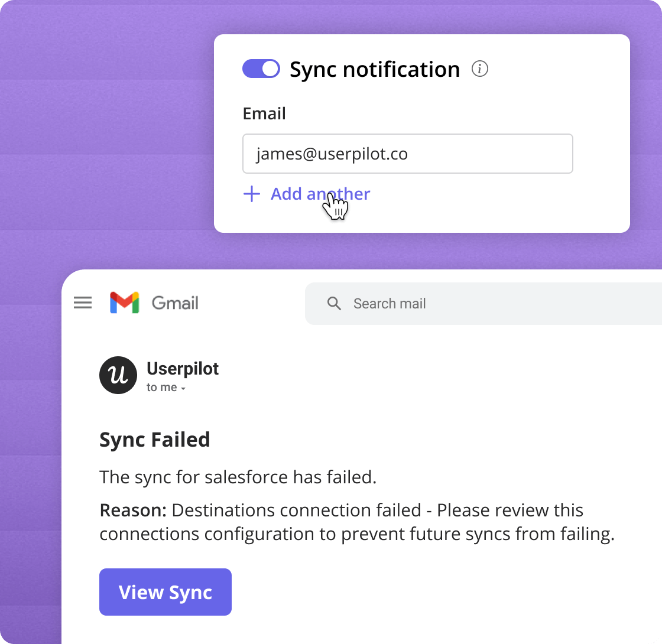
Task: Click the 'sync for salesforce has failed' line
Action: (x=238, y=477)
